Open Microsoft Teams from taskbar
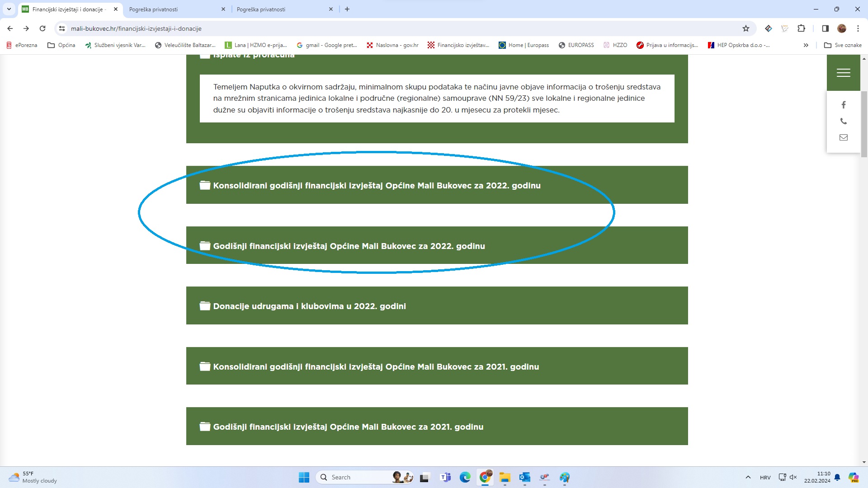This screenshot has height=488, width=868. tap(445, 477)
